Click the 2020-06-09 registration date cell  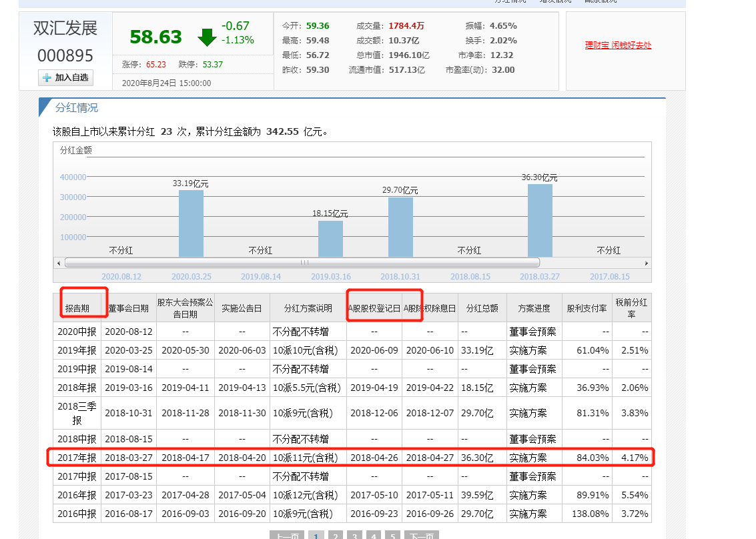pos(374,350)
